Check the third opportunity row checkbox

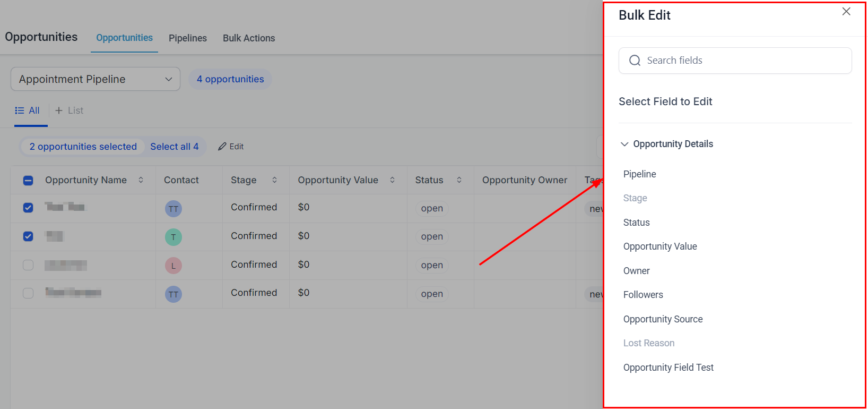pos(28,265)
